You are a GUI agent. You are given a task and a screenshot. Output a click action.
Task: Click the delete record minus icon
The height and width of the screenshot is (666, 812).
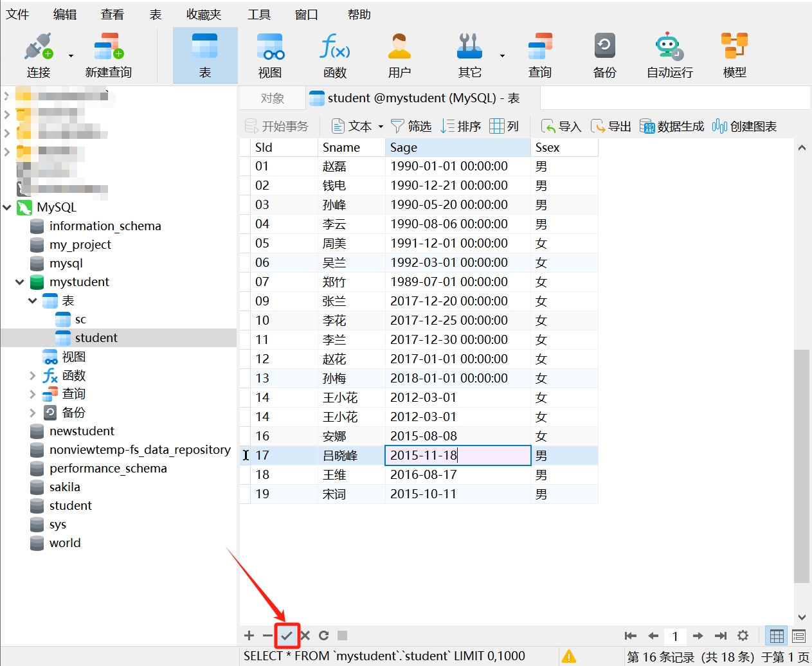coord(267,636)
